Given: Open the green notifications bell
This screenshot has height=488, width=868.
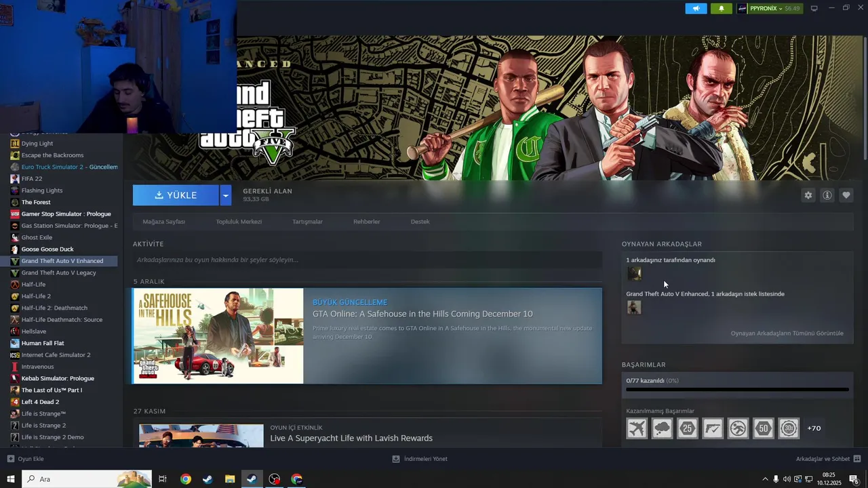Looking at the screenshot, I should [x=721, y=8].
